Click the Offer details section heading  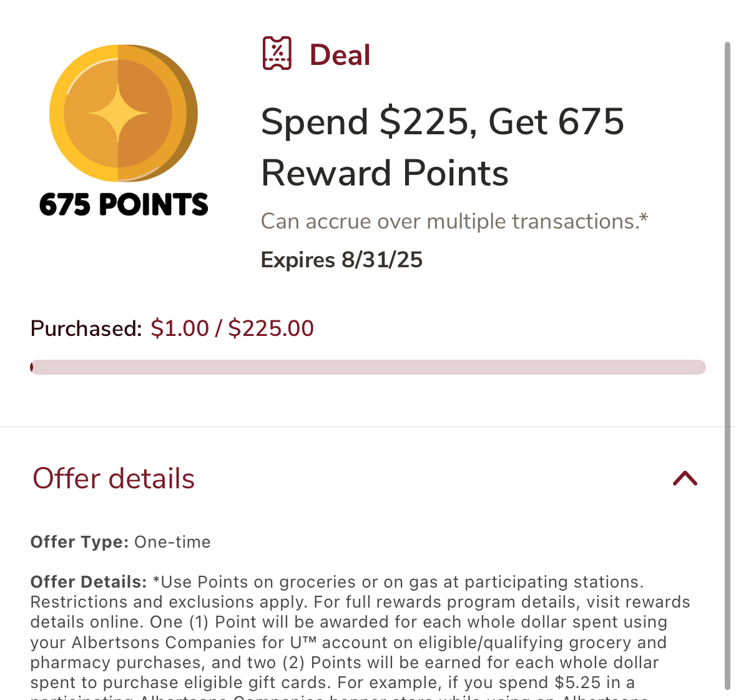tap(114, 478)
